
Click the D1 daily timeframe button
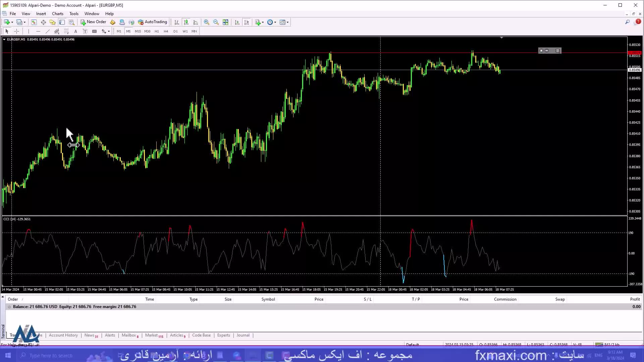[x=175, y=31]
